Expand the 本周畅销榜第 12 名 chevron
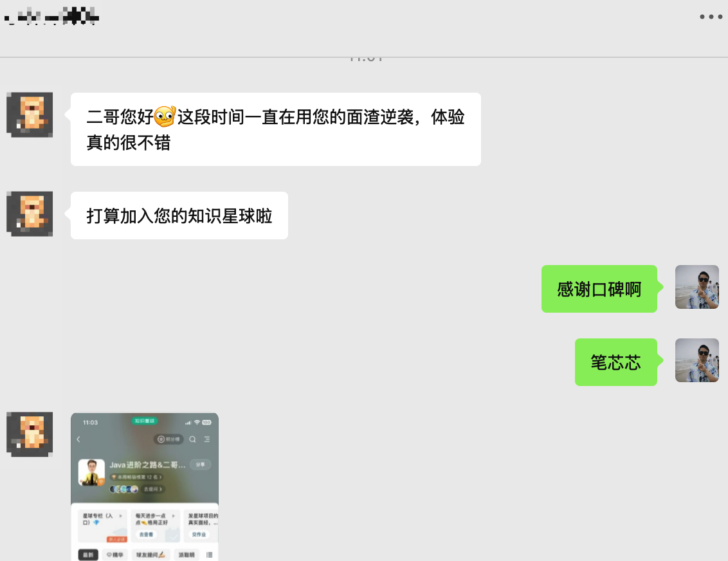Screen dimensions: 728x561 161,477
